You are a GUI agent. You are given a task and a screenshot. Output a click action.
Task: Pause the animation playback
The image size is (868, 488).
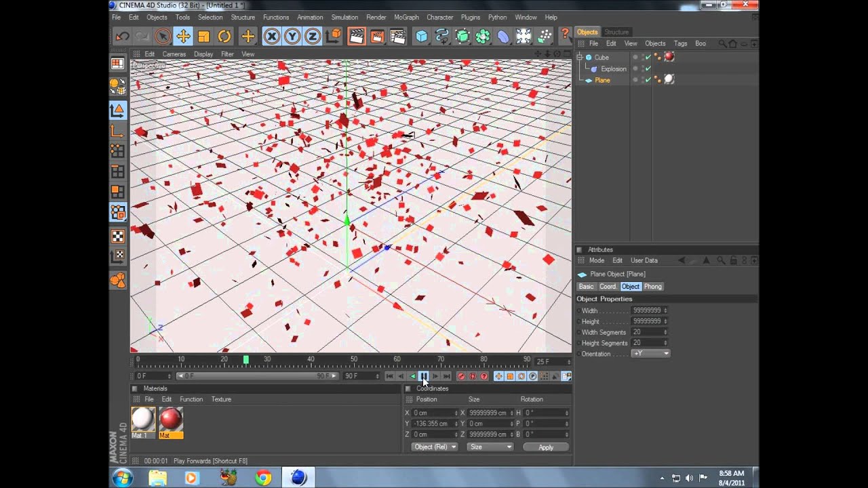coord(424,376)
